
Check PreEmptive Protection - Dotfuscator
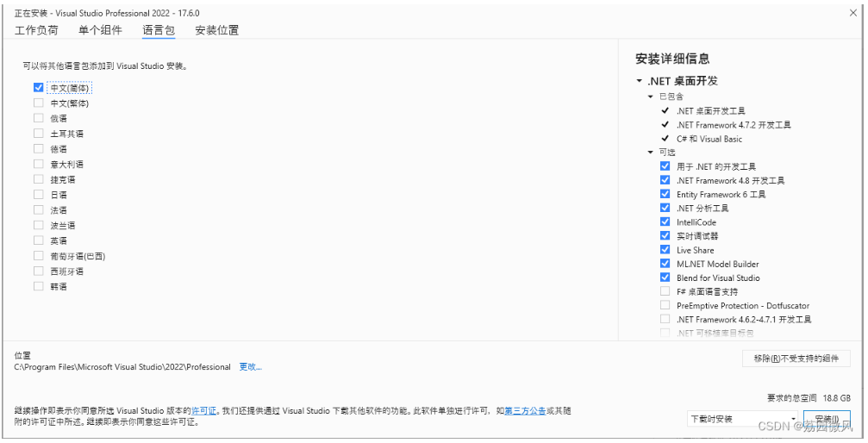point(665,305)
